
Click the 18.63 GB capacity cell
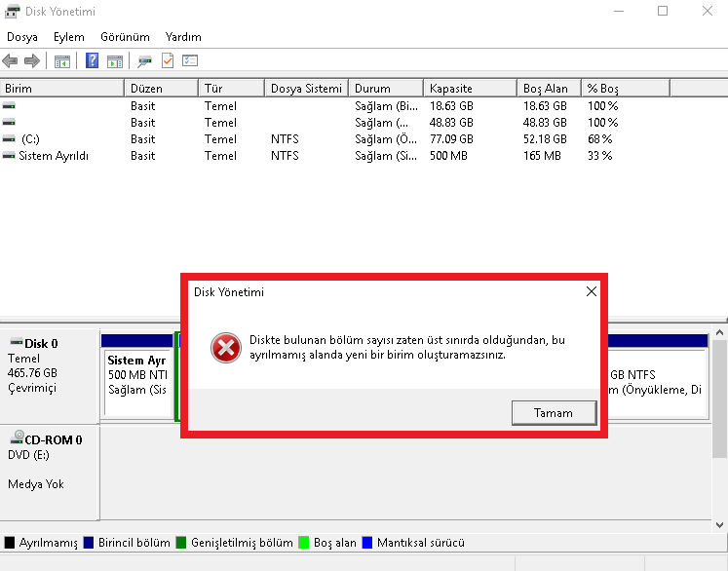[x=451, y=106]
